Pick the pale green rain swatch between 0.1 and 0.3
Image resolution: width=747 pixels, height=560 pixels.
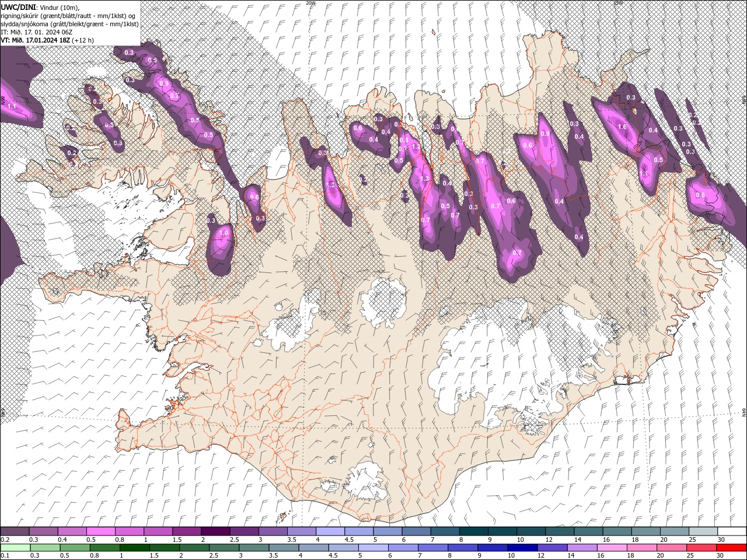click(x=15, y=548)
